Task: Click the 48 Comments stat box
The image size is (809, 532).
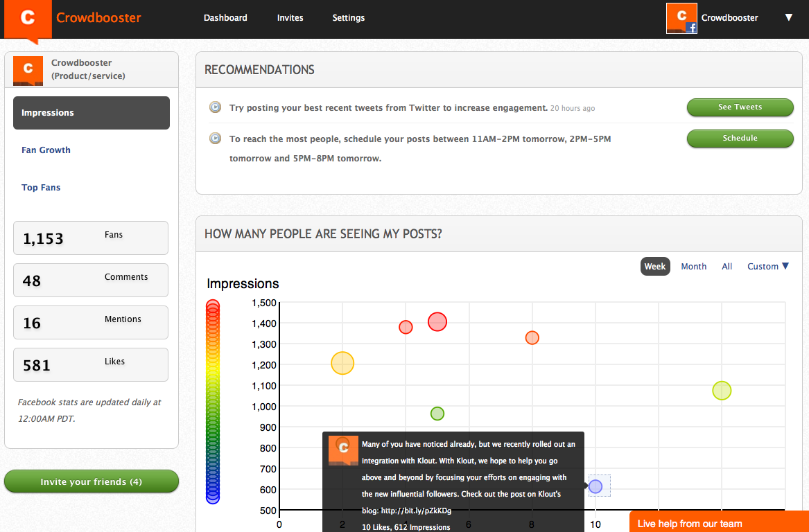Action: (x=91, y=280)
